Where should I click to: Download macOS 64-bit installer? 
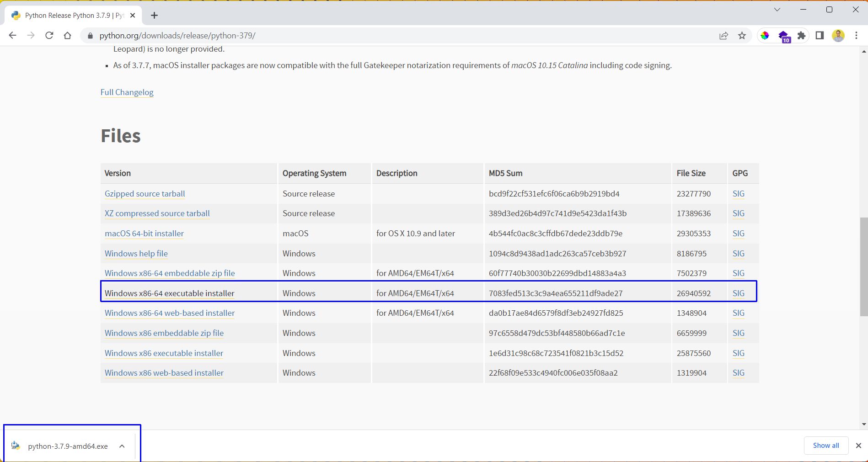[x=144, y=234]
